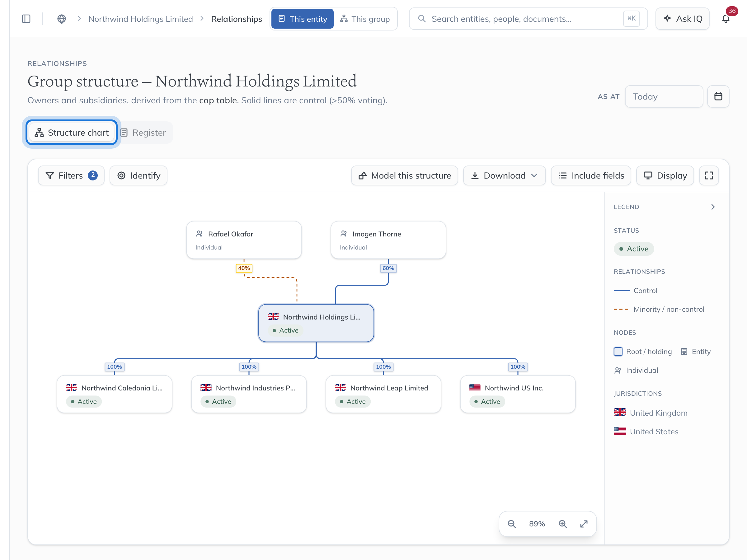Go to Northwind Holdings Limited breadcrumb
The height and width of the screenshot is (560, 747).
pyautogui.click(x=140, y=19)
